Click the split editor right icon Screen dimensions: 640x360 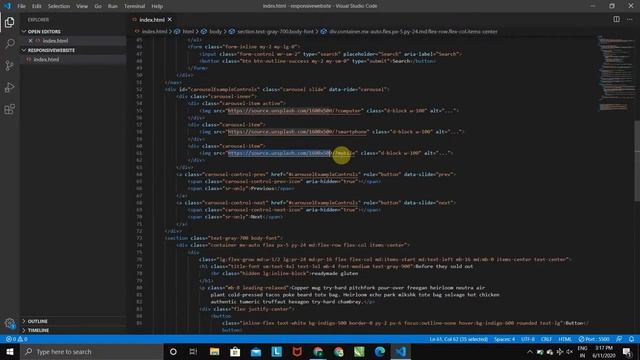point(616,19)
